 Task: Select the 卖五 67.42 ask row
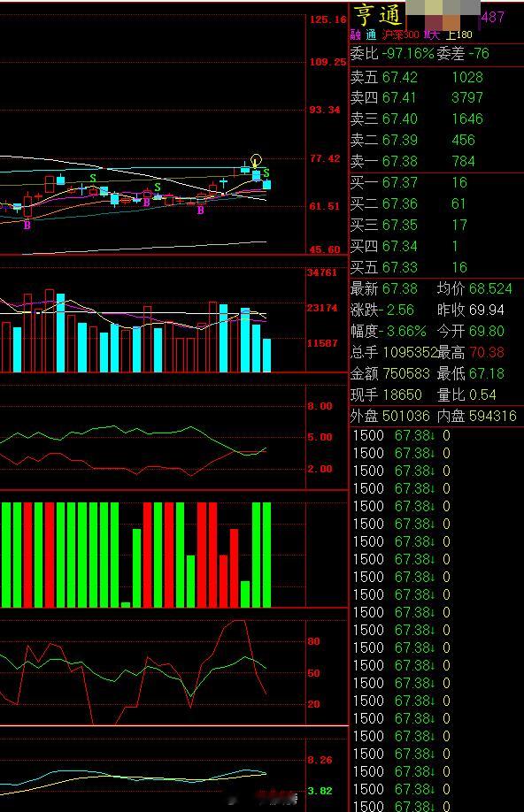417,77
